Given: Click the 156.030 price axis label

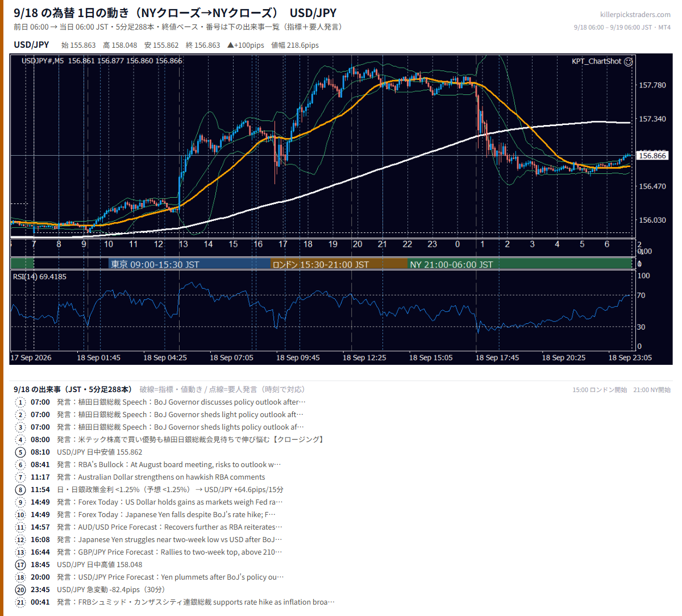Looking at the screenshot, I should click(652, 220).
